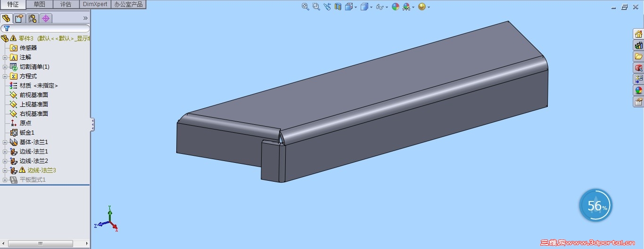
Task: Collapse the feature manager panel handle
Action: click(92, 124)
